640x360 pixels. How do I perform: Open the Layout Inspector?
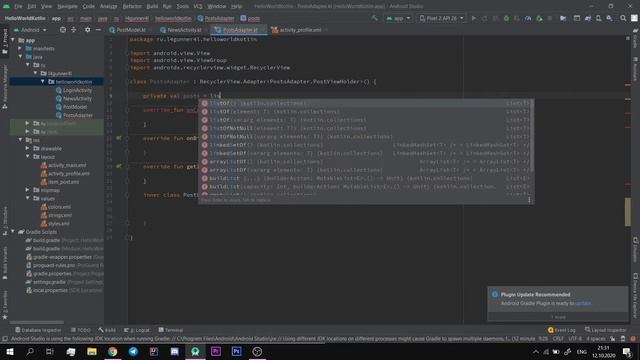[x=605, y=330]
